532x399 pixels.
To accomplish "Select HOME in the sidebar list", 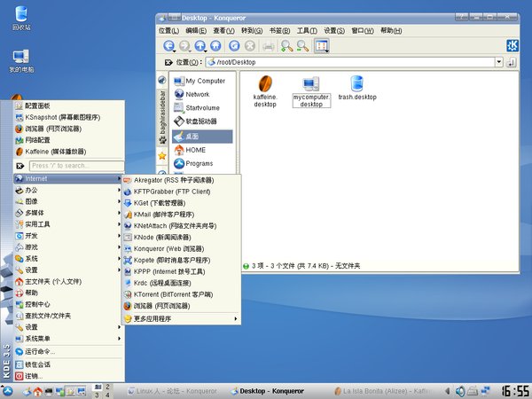I will [x=196, y=150].
